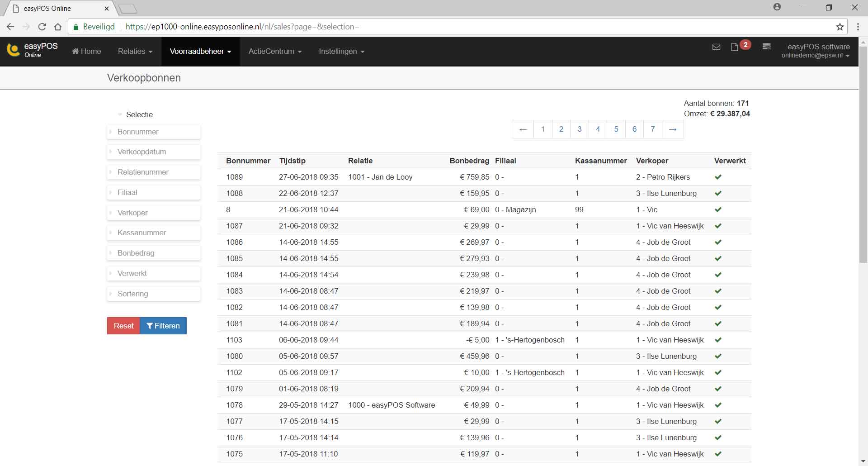Go to page 7 of results
868x466 pixels.
pyautogui.click(x=653, y=129)
